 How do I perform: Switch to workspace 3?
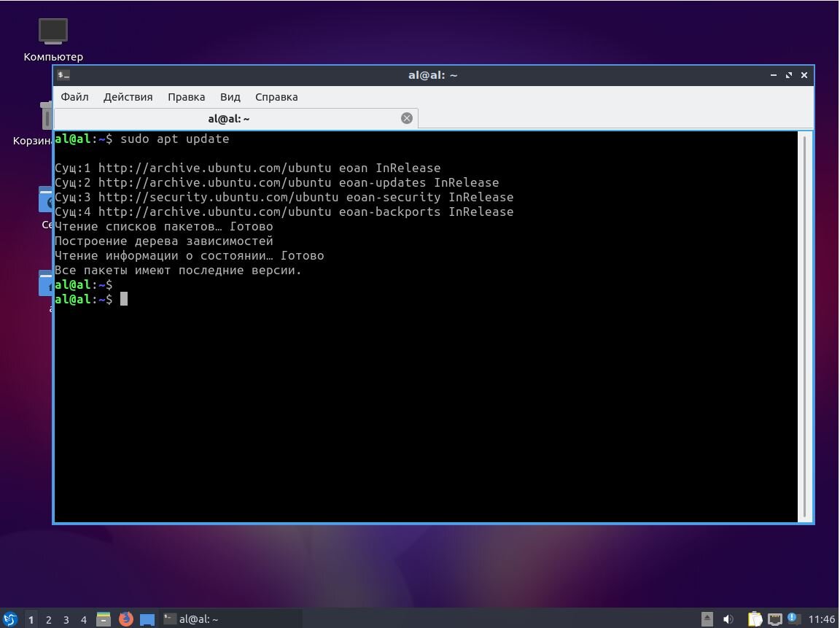click(x=66, y=619)
